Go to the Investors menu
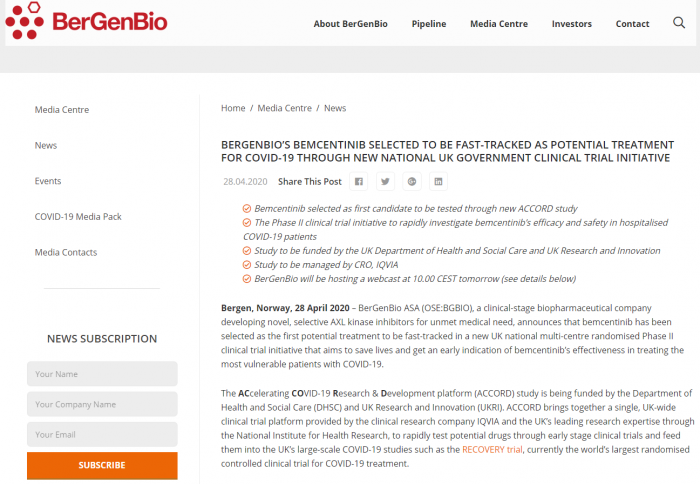Image resolution: width=700 pixels, height=484 pixels. pos(572,24)
